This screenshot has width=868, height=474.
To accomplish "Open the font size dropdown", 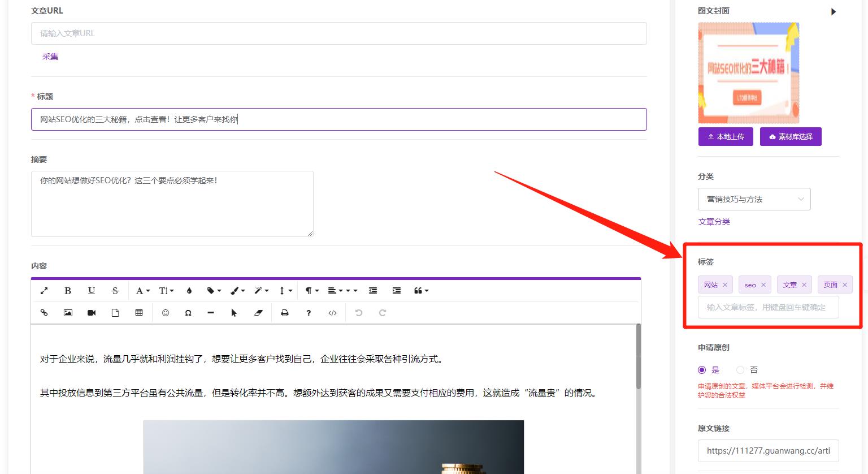I will [166, 291].
